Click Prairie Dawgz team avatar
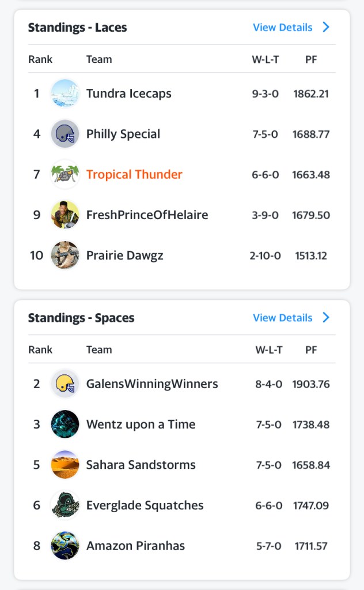Viewport: 364px width, 590px height. click(x=65, y=255)
